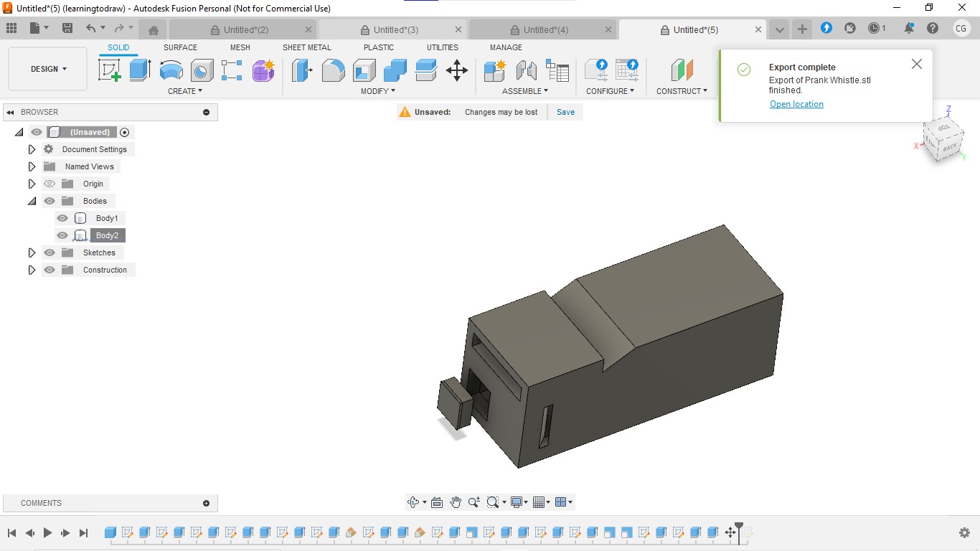
Task: Select the Joint tool
Action: 527,70
